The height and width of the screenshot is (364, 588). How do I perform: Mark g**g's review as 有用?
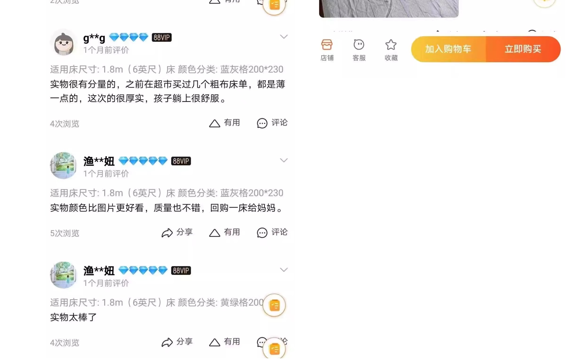224,123
